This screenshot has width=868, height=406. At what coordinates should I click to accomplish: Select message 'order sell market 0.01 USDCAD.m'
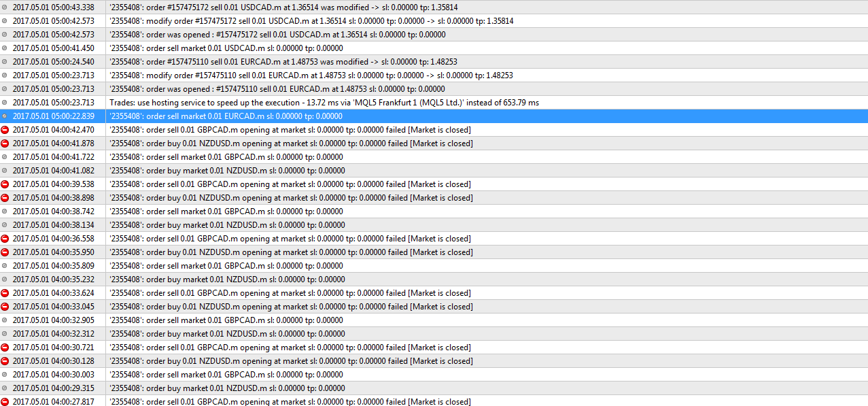tap(226, 48)
